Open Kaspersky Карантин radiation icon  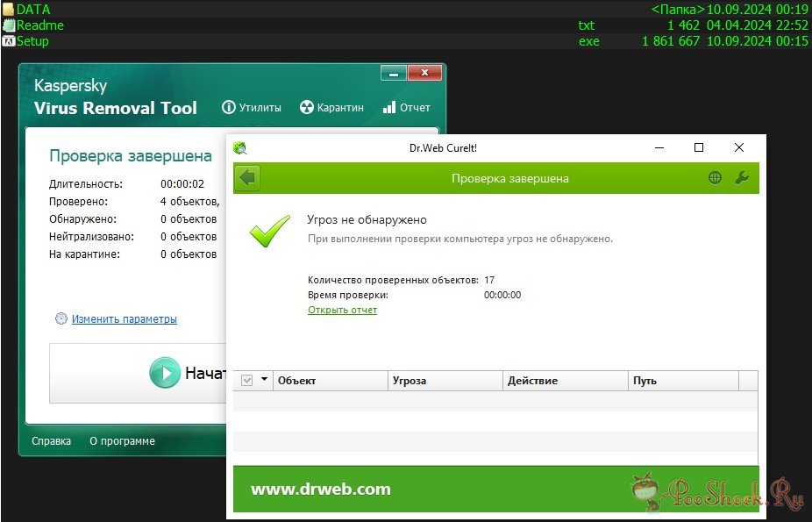(x=307, y=107)
